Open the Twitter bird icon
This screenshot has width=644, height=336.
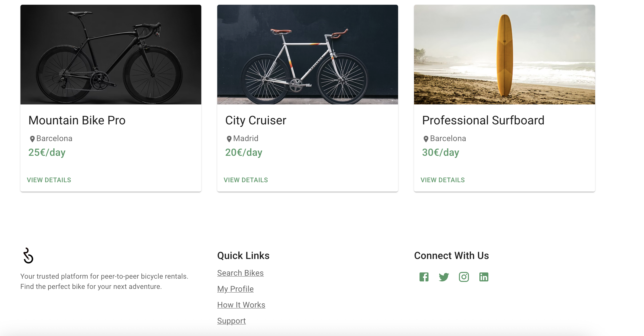tap(444, 277)
